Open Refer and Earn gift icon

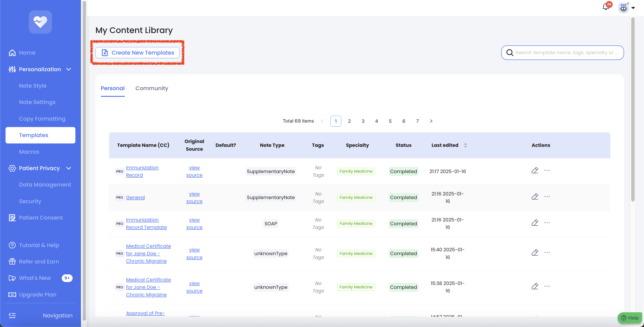[x=12, y=261]
